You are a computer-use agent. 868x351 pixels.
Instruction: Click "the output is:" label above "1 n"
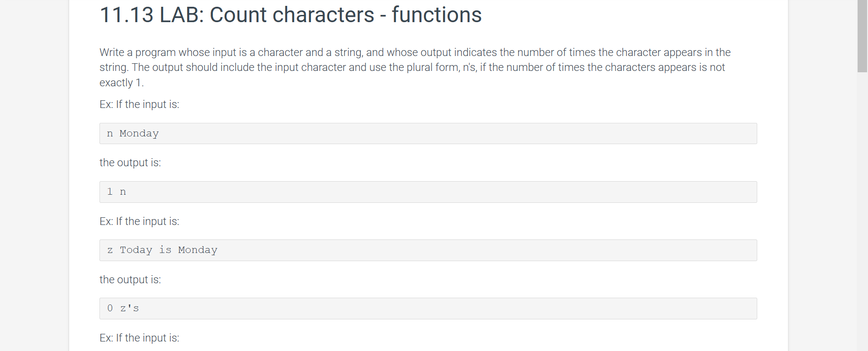(x=130, y=163)
